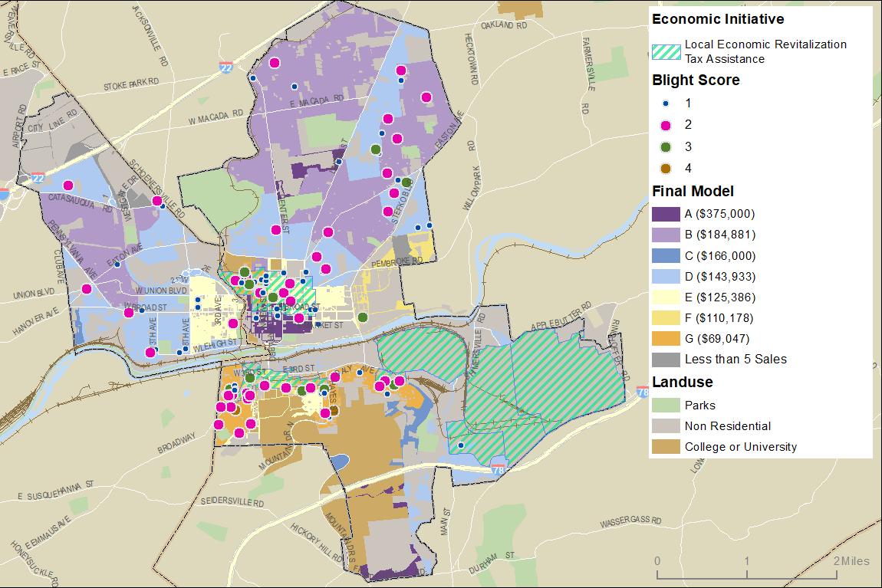Screen dimensions: 882x588
Task: Click the Parks green legend swatch
Action: click(666, 406)
